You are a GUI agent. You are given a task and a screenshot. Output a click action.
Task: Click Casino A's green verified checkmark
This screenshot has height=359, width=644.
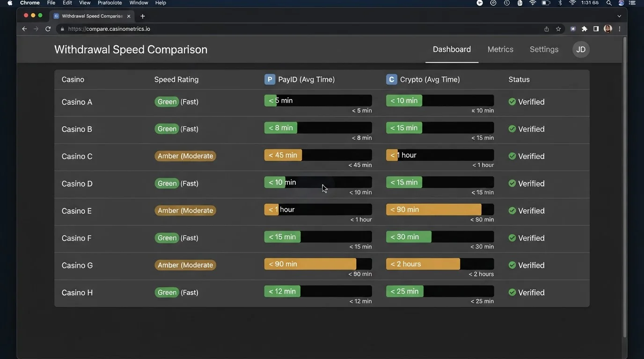click(512, 101)
